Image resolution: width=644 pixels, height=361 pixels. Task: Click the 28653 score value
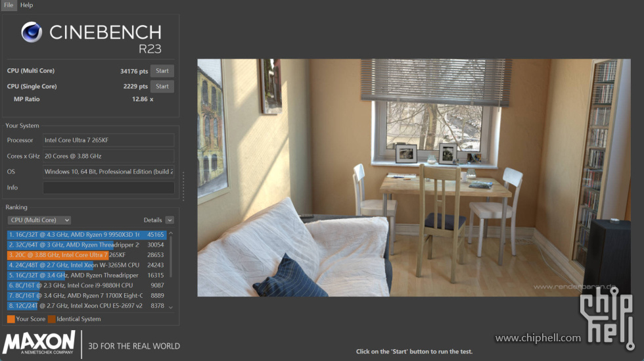pyautogui.click(x=156, y=255)
